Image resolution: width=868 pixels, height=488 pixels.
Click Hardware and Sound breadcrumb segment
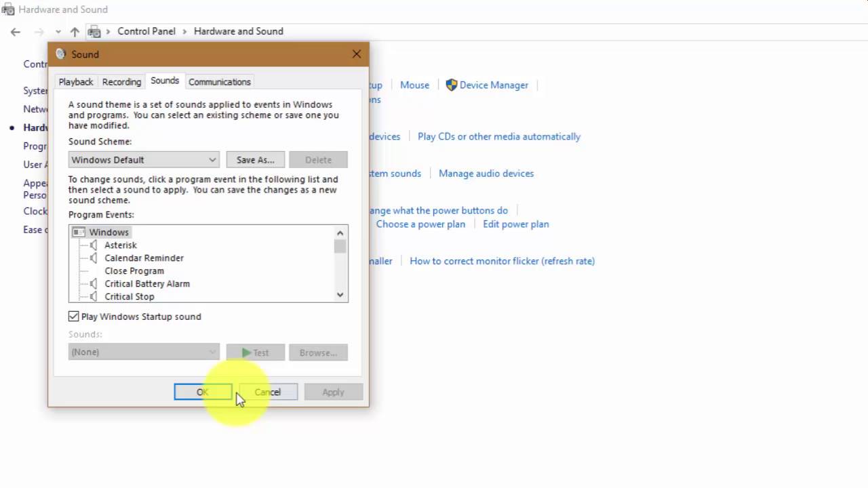239,31
